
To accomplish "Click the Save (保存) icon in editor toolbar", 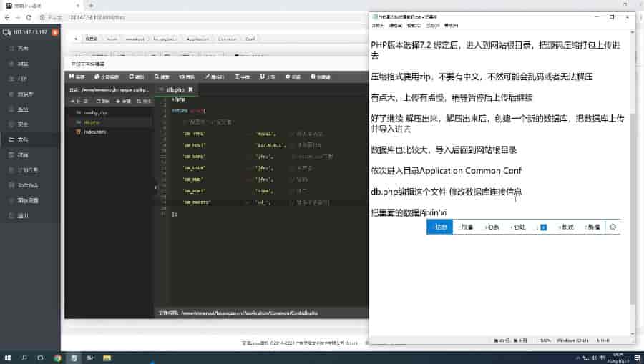I will [77, 77].
